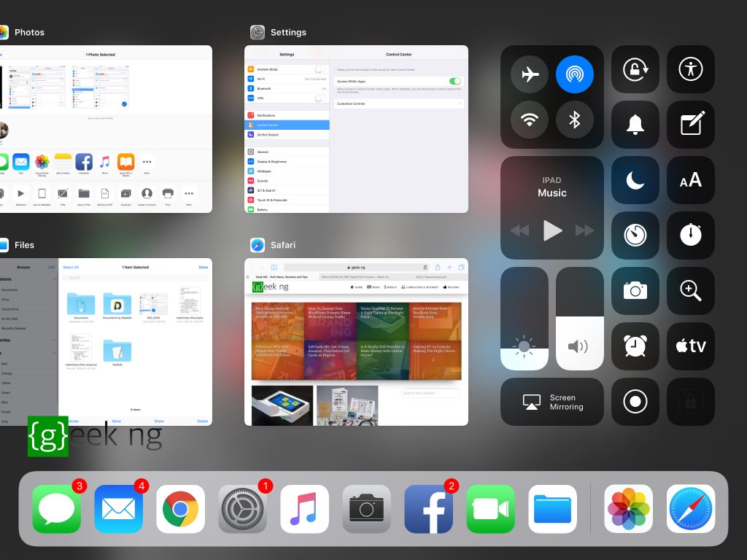
Task: Open Screen Mirroring options
Action: click(x=552, y=402)
